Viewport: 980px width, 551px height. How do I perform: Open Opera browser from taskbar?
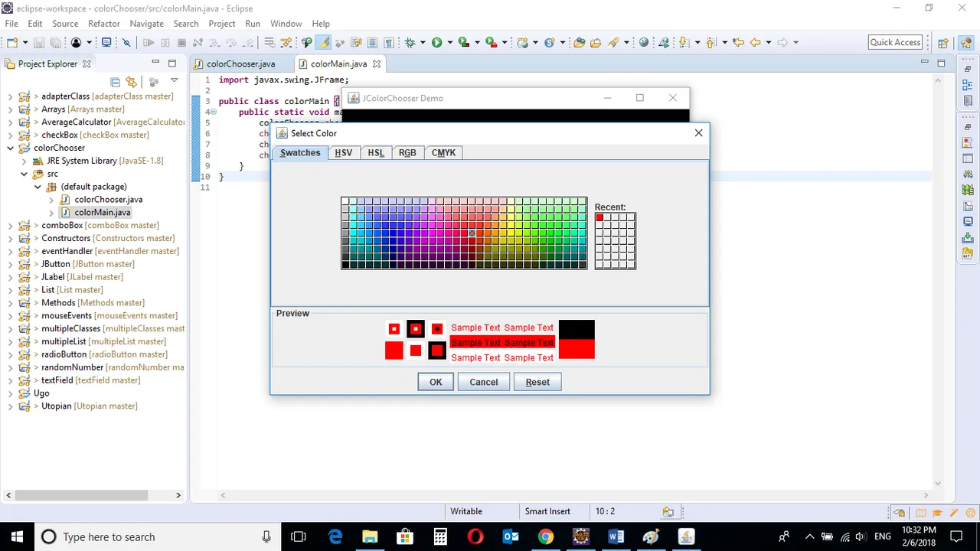[475, 536]
